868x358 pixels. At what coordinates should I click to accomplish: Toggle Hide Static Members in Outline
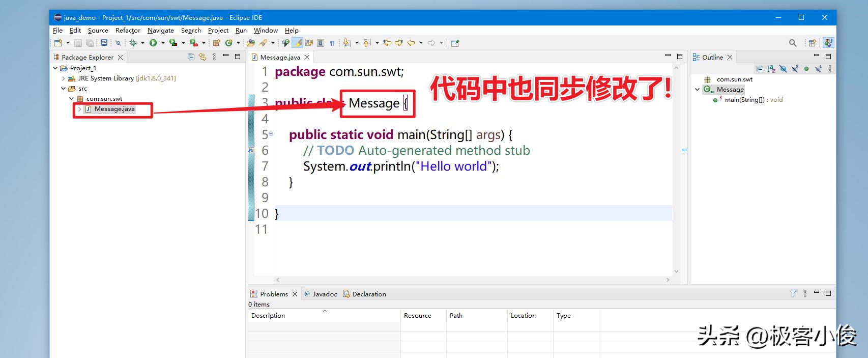coord(795,69)
